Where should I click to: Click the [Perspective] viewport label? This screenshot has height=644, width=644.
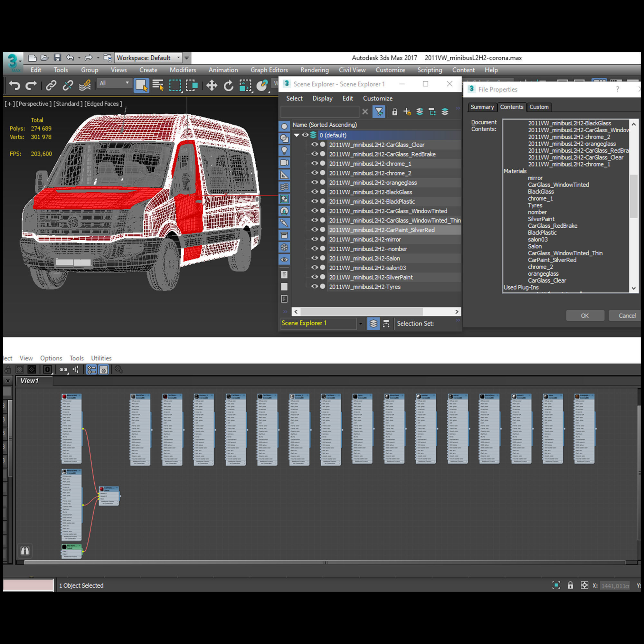coord(34,104)
